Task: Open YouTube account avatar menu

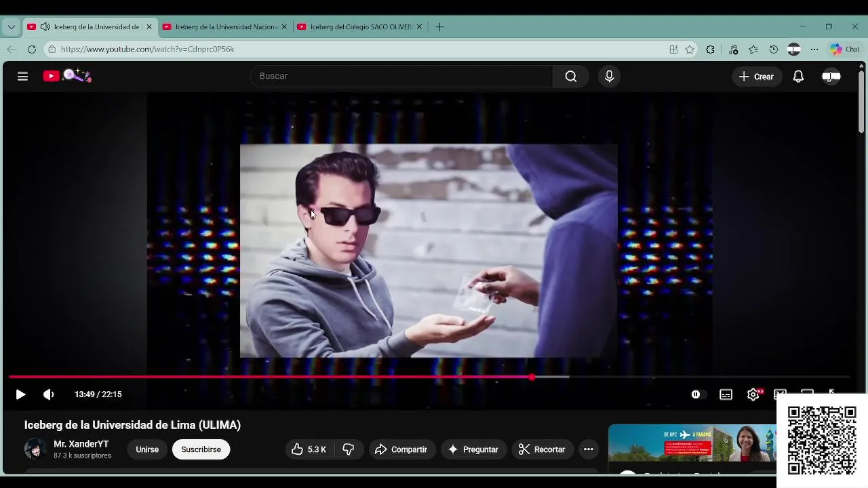Action: click(831, 77)
